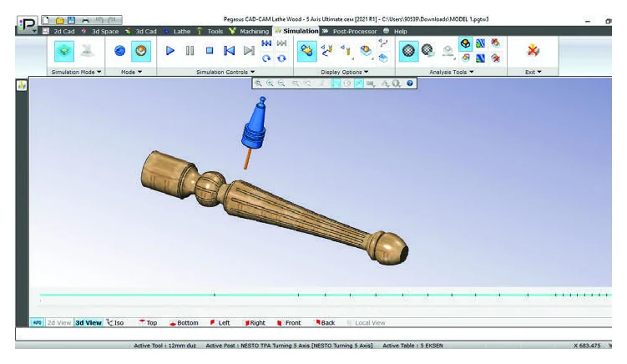Toggle the highlighted orange mode icon
Image resolution: width=627 pixels, height=364 pixels.
141,51
